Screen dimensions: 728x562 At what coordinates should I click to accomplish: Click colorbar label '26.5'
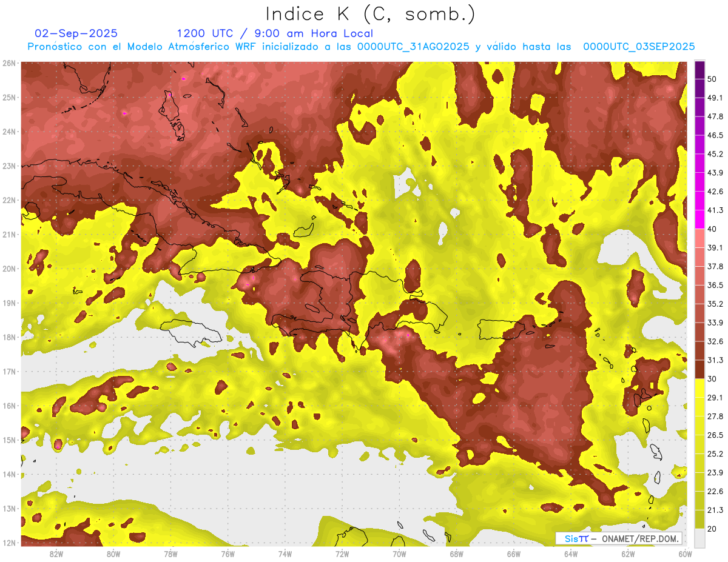(715, 435)
